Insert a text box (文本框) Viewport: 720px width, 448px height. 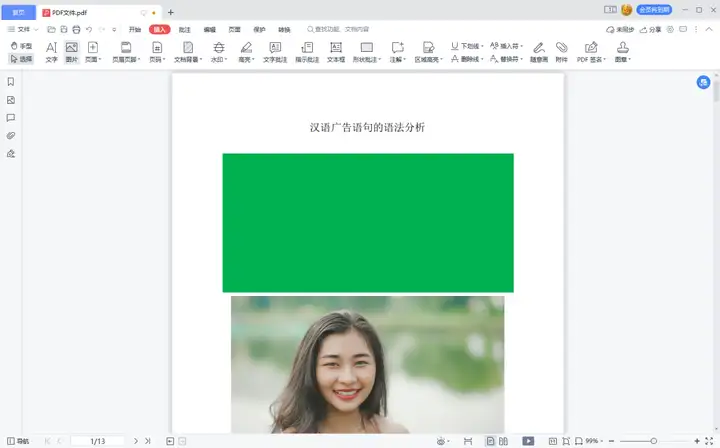coord(336,52)
